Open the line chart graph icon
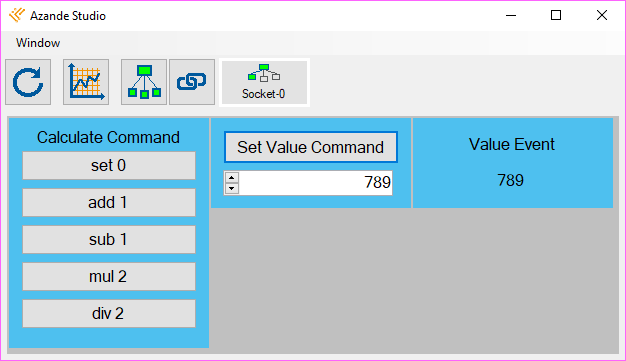This screenshot has width=626, height=361. pyautogui.click(x=86, y=82)
